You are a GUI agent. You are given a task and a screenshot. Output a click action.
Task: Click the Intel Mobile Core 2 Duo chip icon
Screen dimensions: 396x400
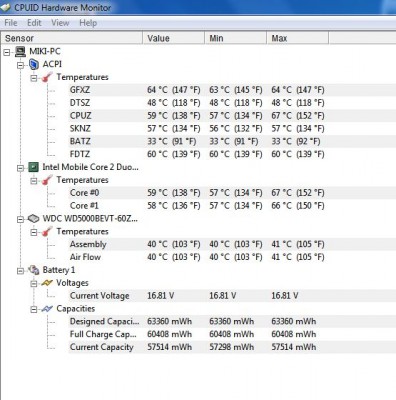(x=34, y=167)
